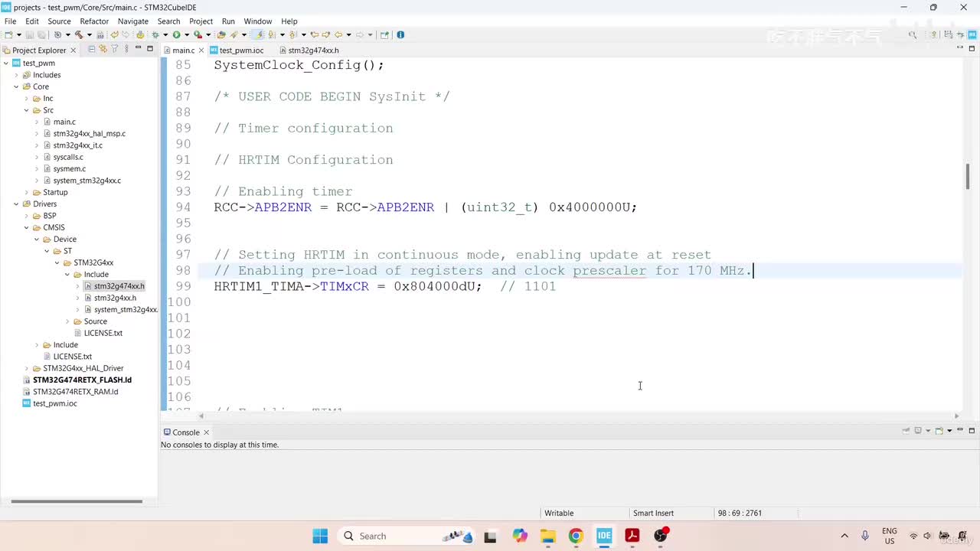Click line number 94 in the editor gutter

[x=183, y=207]
